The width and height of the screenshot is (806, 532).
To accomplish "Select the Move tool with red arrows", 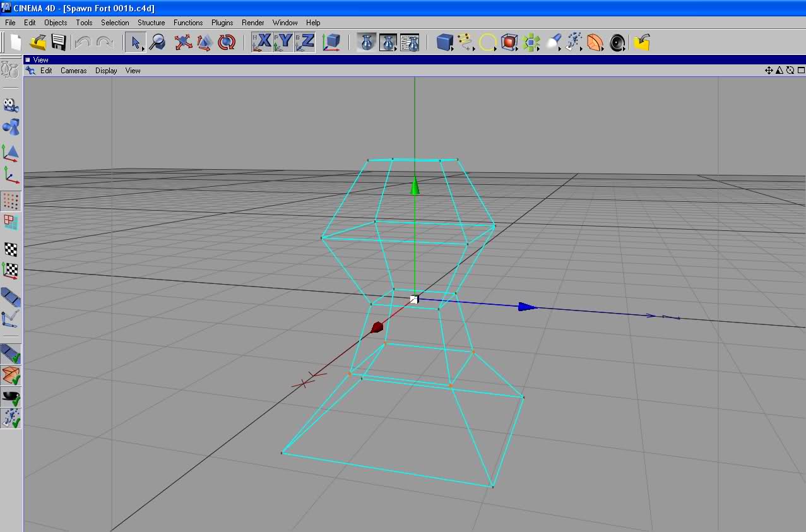I will click(x=183, y=42).
